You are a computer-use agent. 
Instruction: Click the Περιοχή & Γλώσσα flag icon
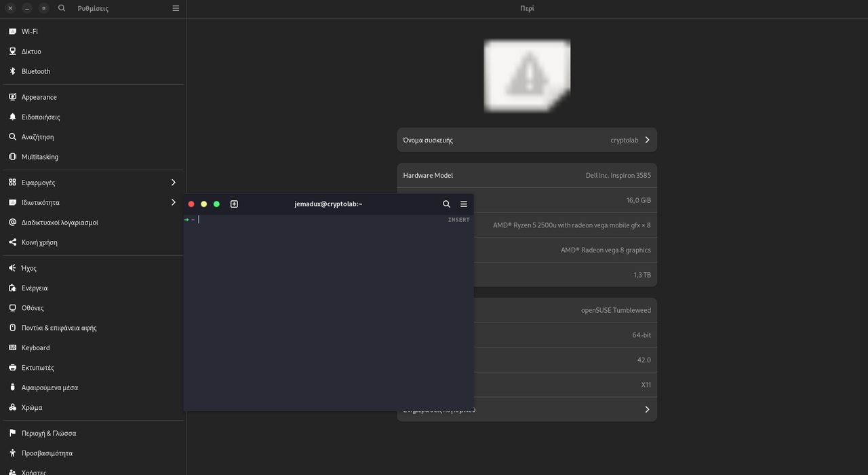point(12,433)
